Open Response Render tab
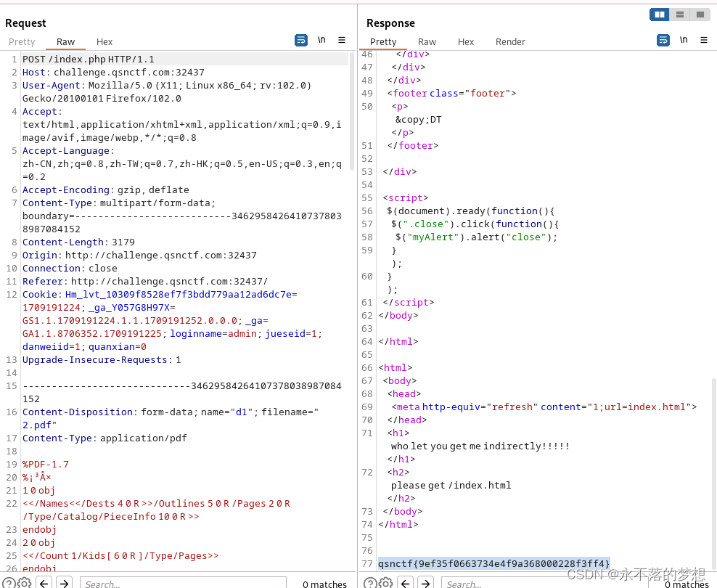Screen dimensions: 717x588 pos(510,41)
